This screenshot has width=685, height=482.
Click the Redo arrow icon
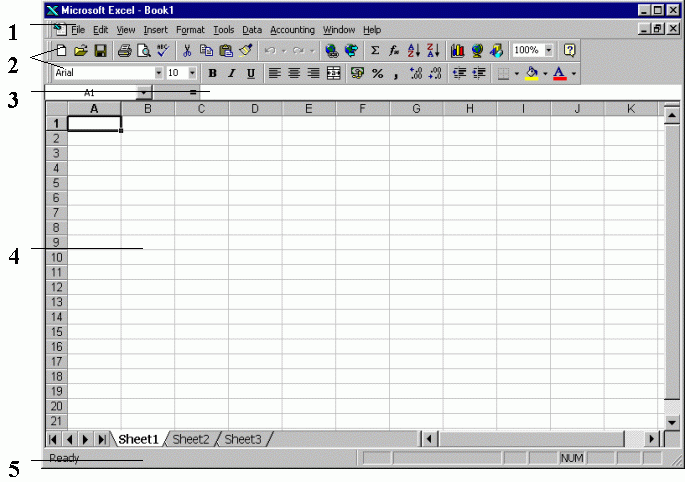pyautogui.click(x=299, y=51)
